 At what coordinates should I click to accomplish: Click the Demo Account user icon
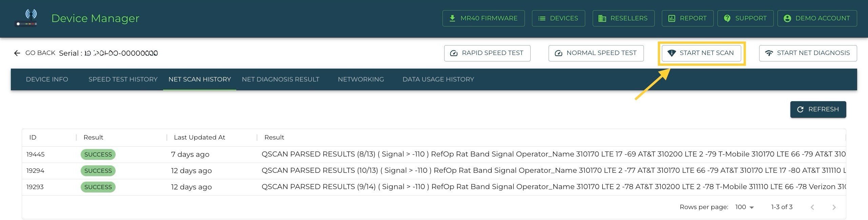point(787,18)
